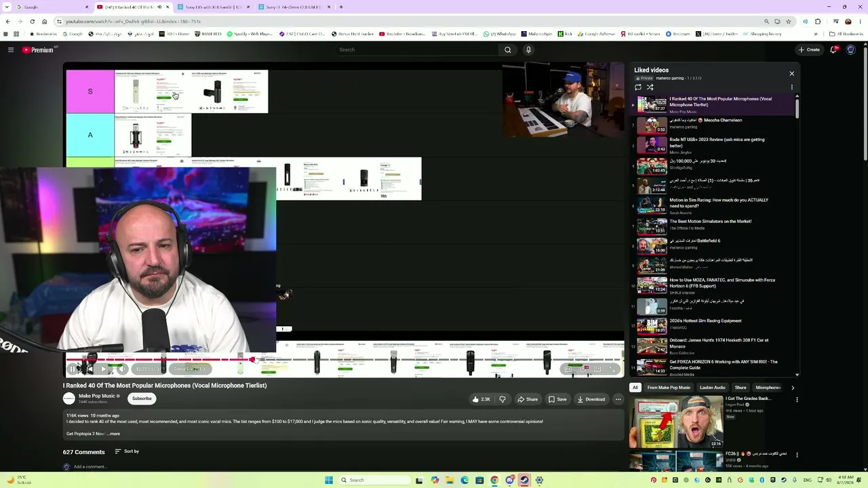
Task: Subscribe to Make Pop Music channel
Action: (x=142, y=399)
